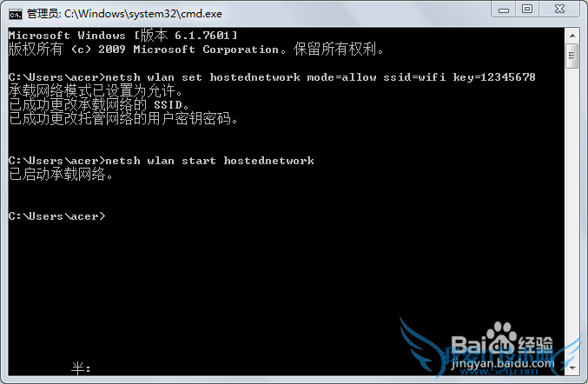Click the last empty C:\Users\acer> prompt
The image size is (588, 384).
57,216
